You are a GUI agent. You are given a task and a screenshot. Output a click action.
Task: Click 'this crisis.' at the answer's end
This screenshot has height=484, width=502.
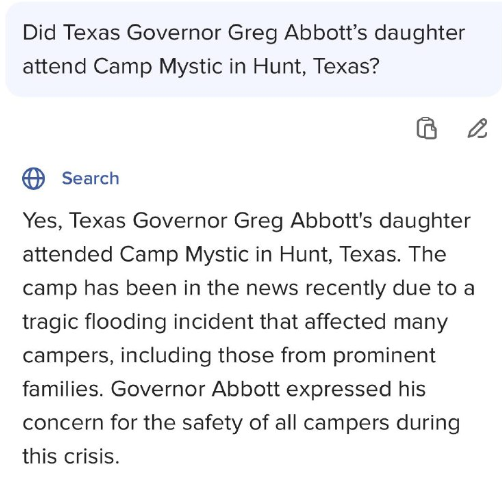pos(71,456)
